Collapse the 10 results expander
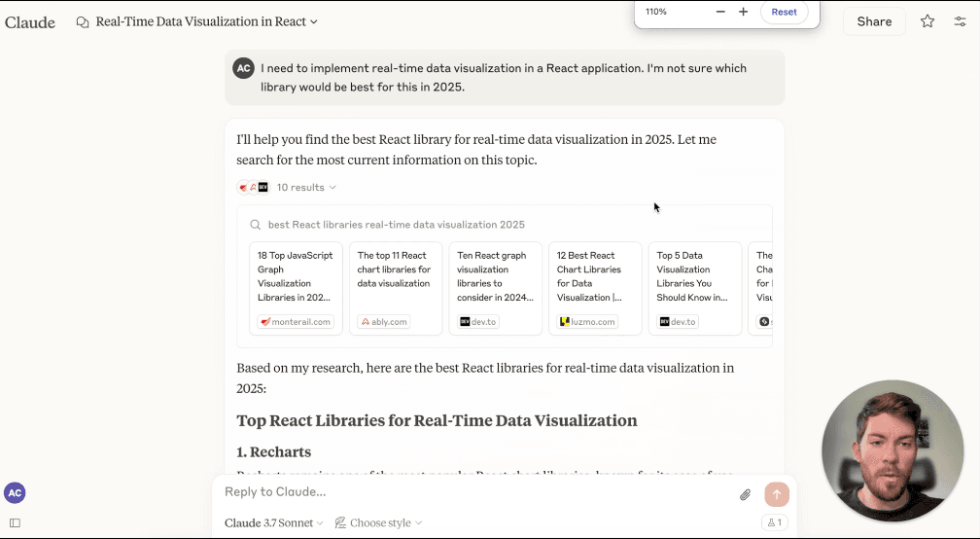 (x=306, y=187)
